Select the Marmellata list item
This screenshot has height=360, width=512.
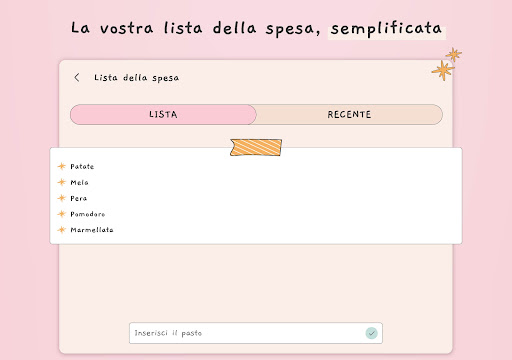[x=92, y=230]
